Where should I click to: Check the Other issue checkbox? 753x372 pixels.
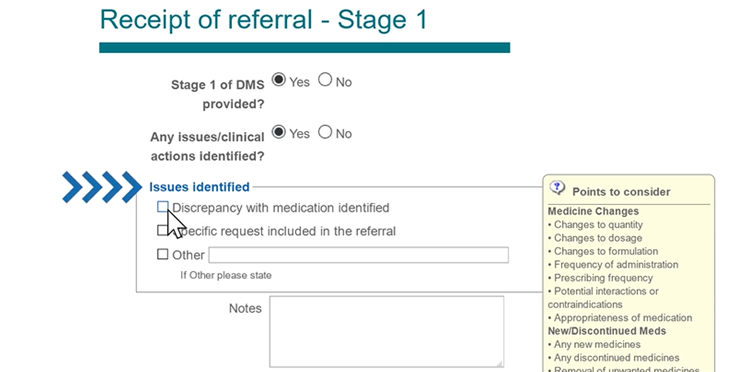tap(163, 254)
